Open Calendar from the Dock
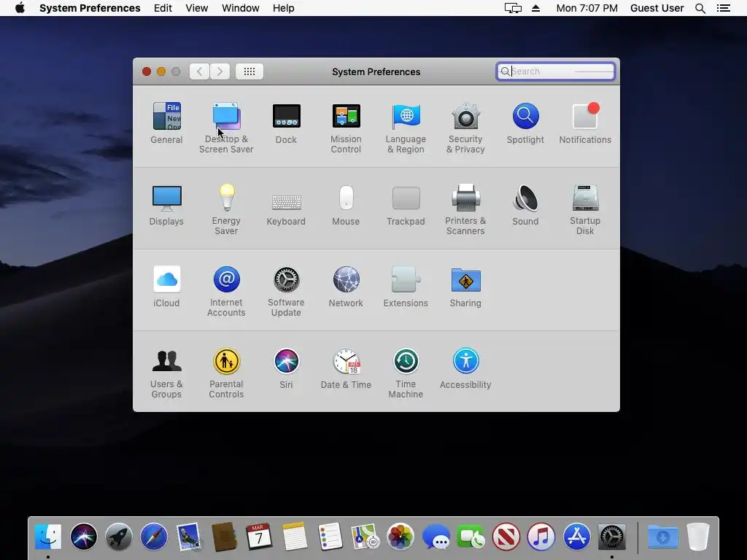 pos(259,537)
